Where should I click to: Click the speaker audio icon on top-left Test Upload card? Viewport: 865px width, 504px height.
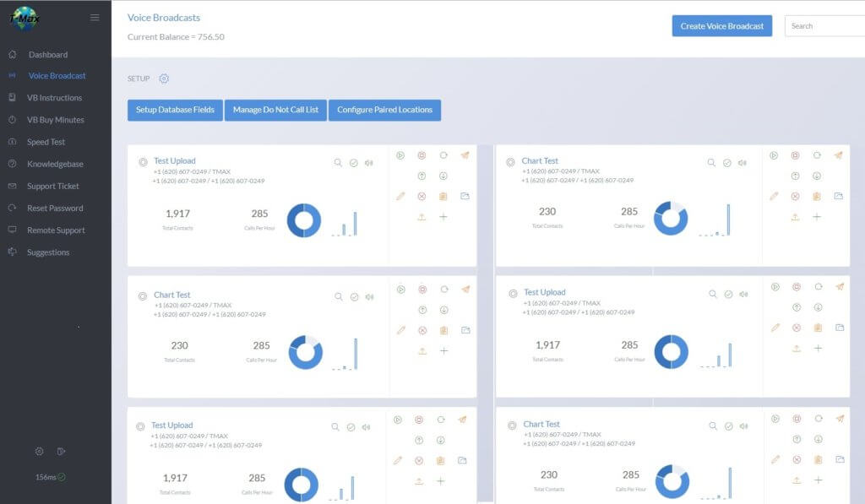(369, 163)
